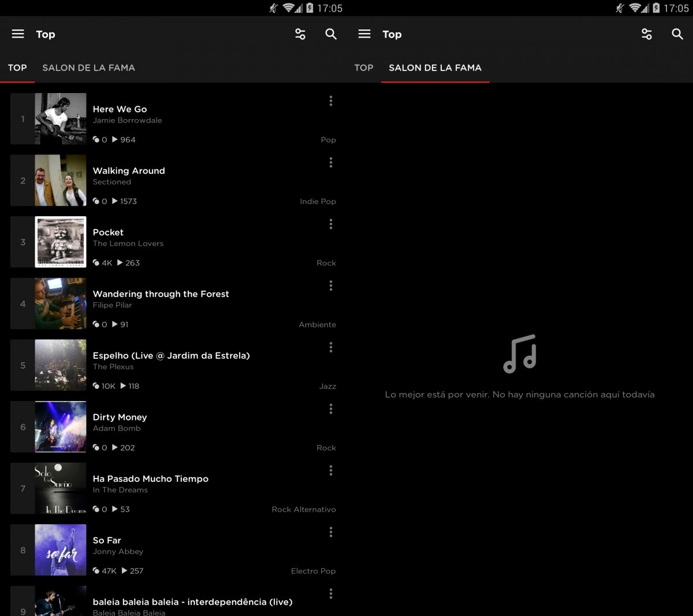The image size is (693, 616).
Task: Tap the Top title in the right header
Action: coord(392,34)
